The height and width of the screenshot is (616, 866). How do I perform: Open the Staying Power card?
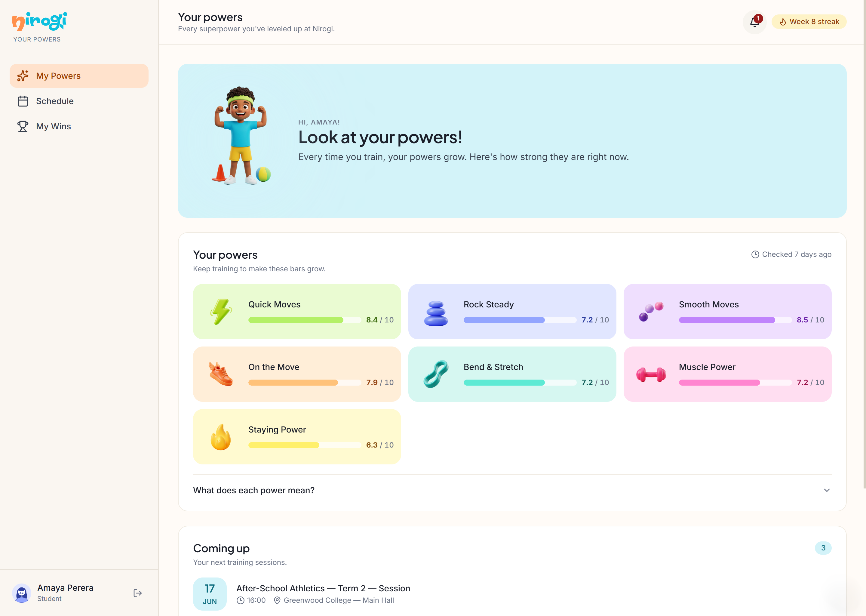pos(297,437)
